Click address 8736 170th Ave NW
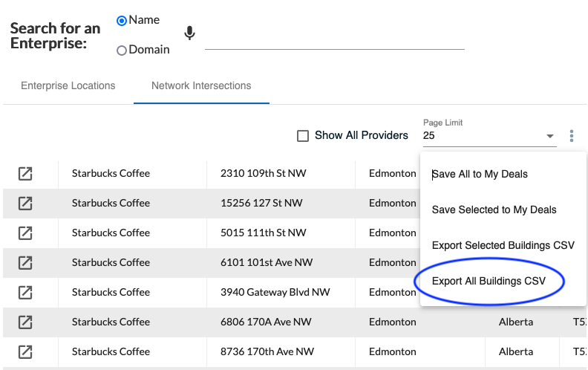This screenshot has width=588, height=370. [267, 351]
